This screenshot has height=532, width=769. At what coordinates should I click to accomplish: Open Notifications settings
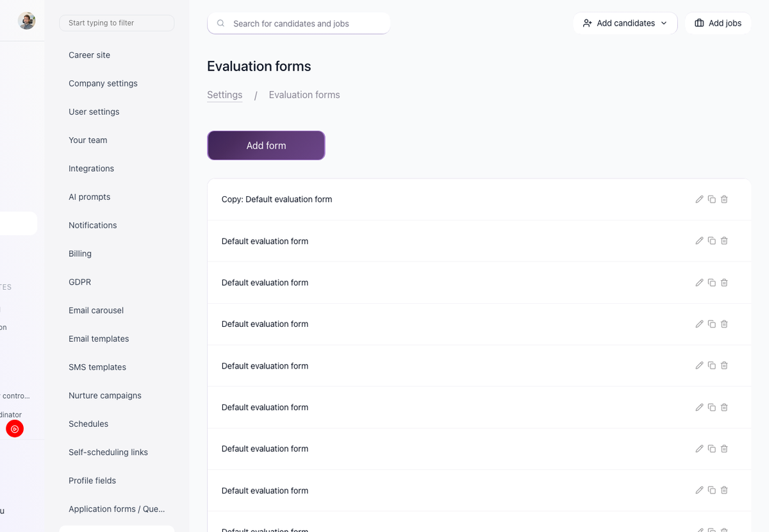point(92,225)
